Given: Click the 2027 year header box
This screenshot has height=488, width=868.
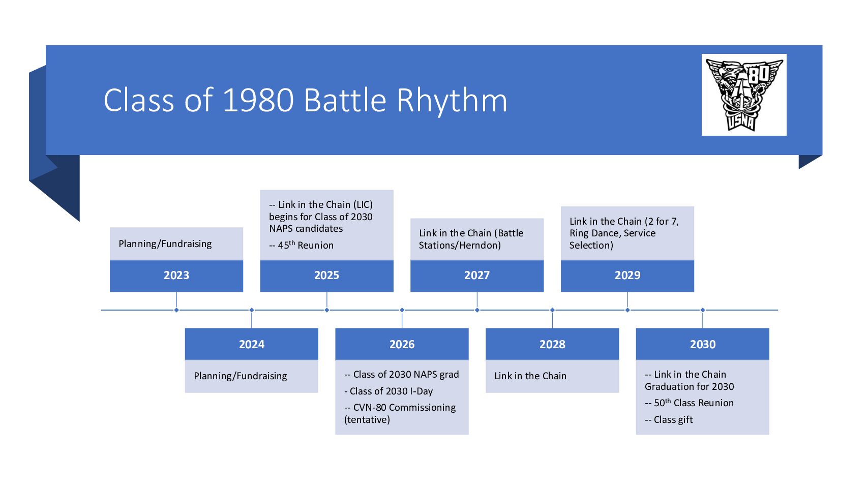Looking at the screenshot, I should coord(476,276).
